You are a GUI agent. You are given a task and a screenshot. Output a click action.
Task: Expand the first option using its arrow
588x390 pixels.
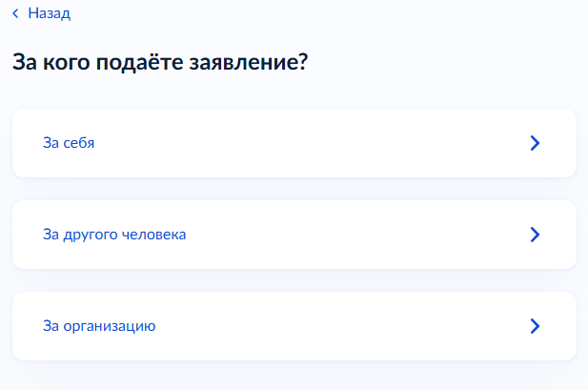tap(535, 143)
